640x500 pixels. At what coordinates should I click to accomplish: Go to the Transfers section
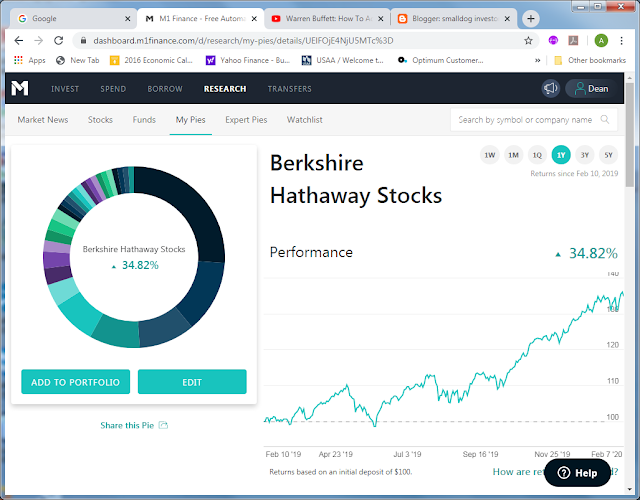click(289, 89)
